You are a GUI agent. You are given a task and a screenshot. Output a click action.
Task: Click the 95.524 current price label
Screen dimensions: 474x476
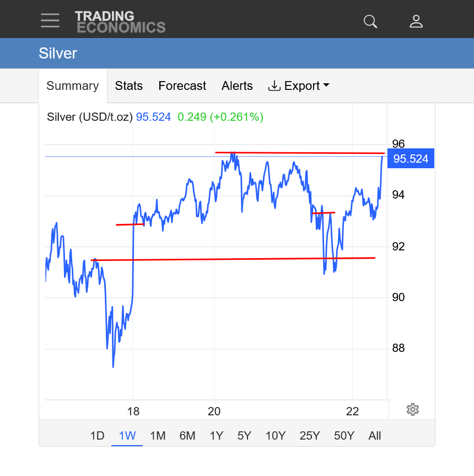click(411, 159)
